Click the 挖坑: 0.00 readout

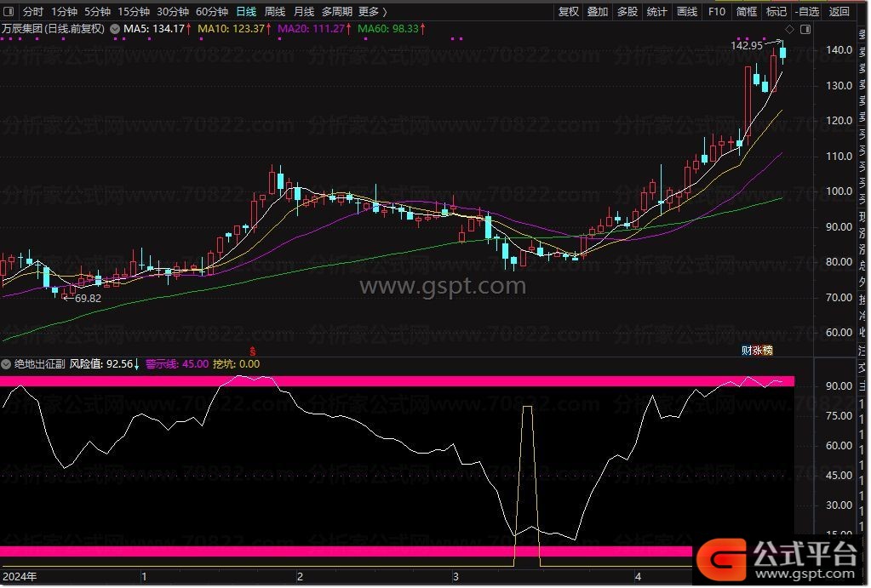(237, 364)
